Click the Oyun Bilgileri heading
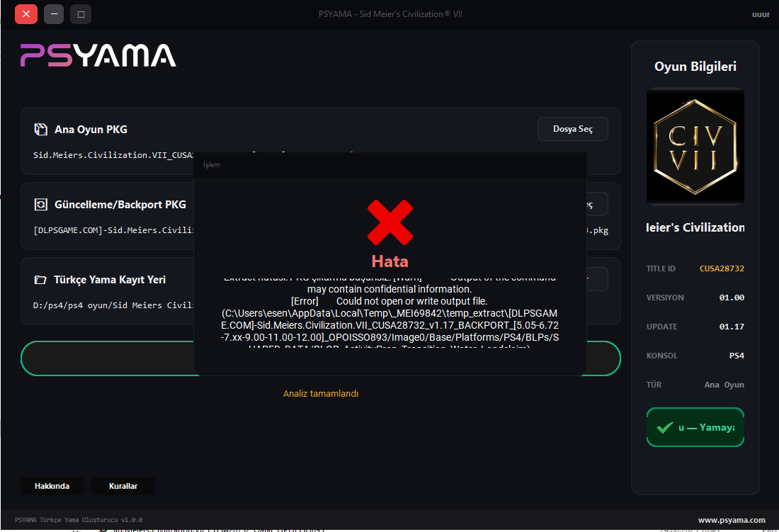Screen dimensions: 779x532 coord(695,67)
